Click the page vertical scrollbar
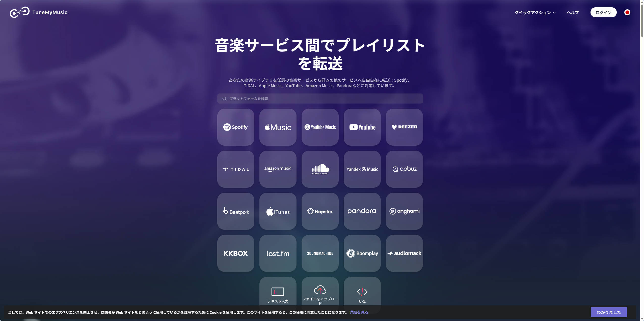The width and height of the screenshot is (644, 321). tap(642, 20)
